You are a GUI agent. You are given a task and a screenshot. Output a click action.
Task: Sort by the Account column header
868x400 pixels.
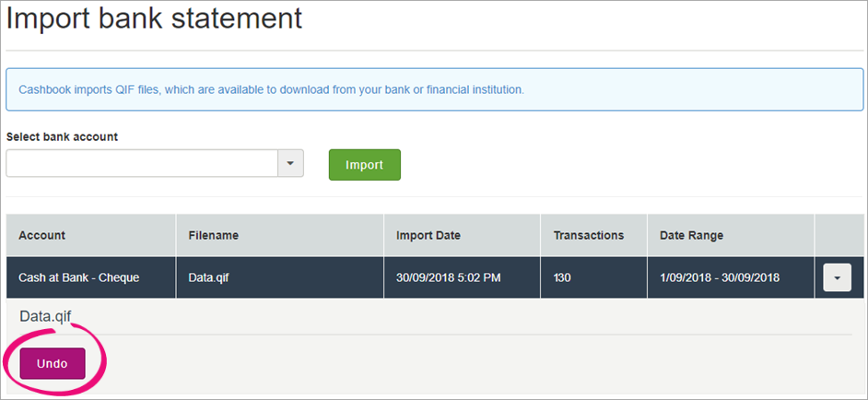(42, 235)
